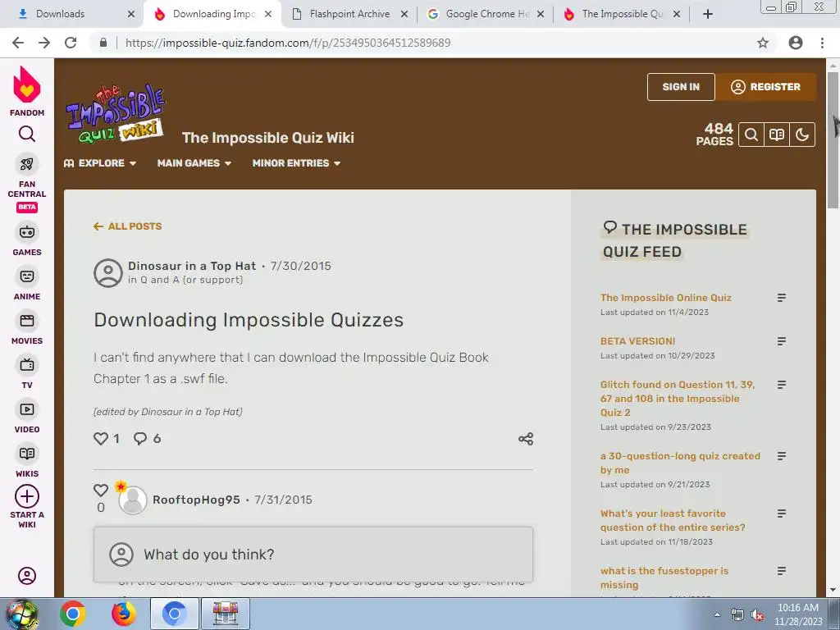Open a new browser tab
Image resolution: width=840 pixels, height=630 pixels.
pos(708,14)
